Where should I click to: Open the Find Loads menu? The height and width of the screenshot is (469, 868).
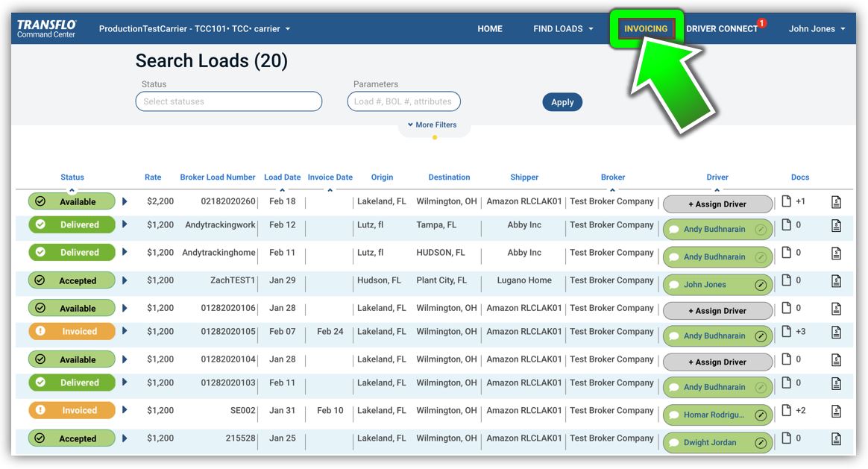click(563, 29)
